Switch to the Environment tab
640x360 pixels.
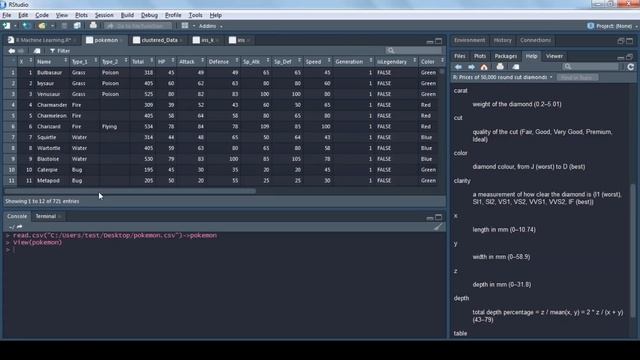tap(469, 40)
